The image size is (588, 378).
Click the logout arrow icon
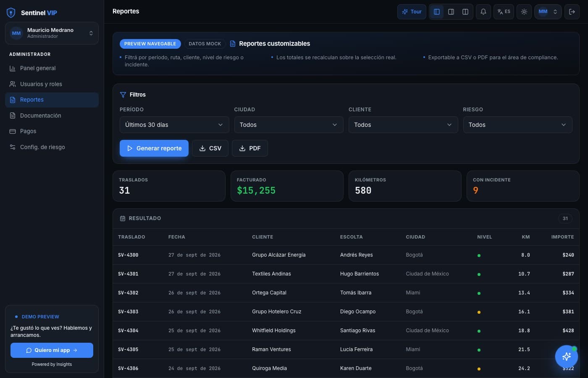coord(572,12)
